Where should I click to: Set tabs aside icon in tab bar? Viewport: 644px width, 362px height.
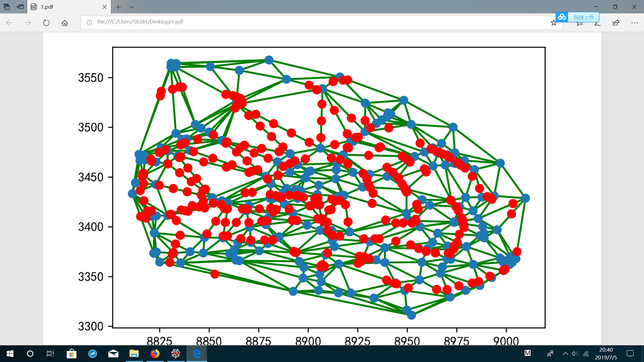(20, 7)
